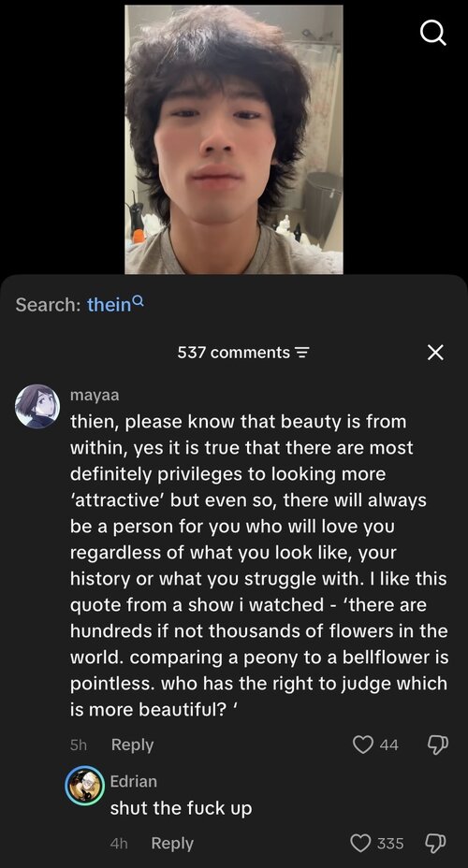Tap the 335 likes count

(390, 844)
